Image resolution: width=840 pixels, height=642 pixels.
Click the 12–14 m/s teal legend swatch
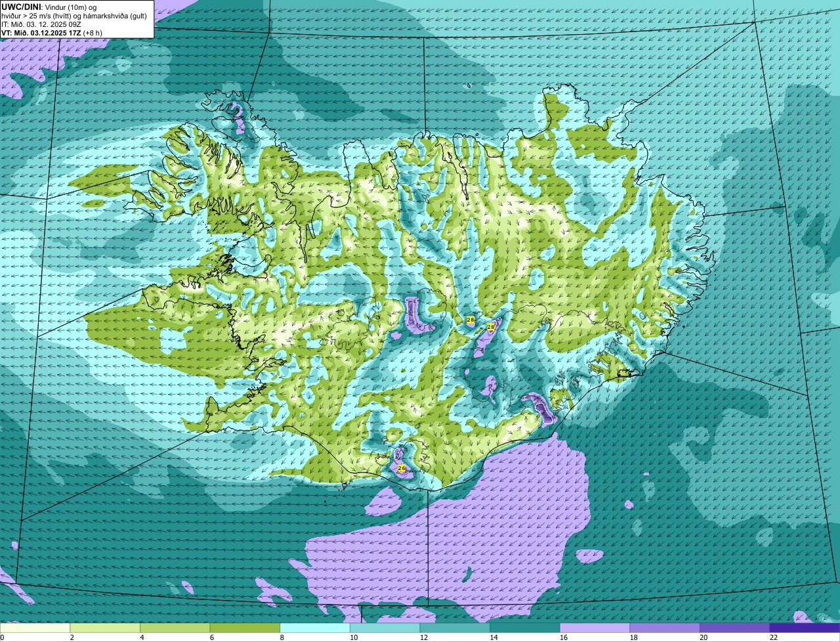pos(455,628)
